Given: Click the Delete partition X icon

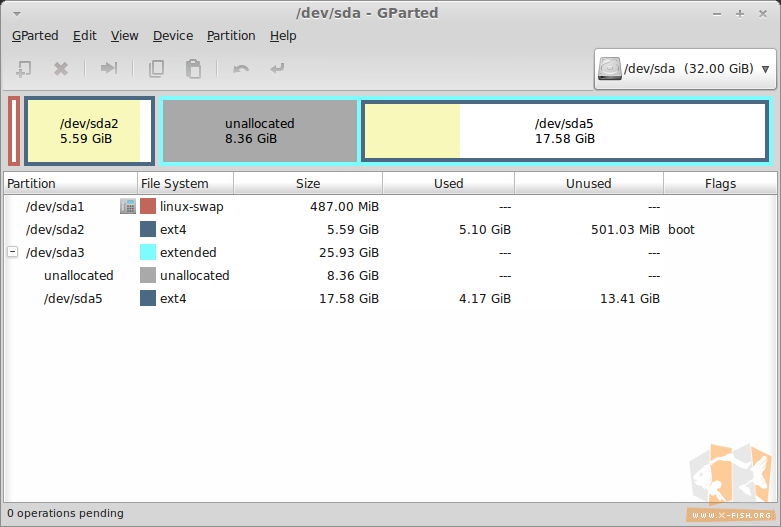Looking at the screenshot, I should (61, 69).
